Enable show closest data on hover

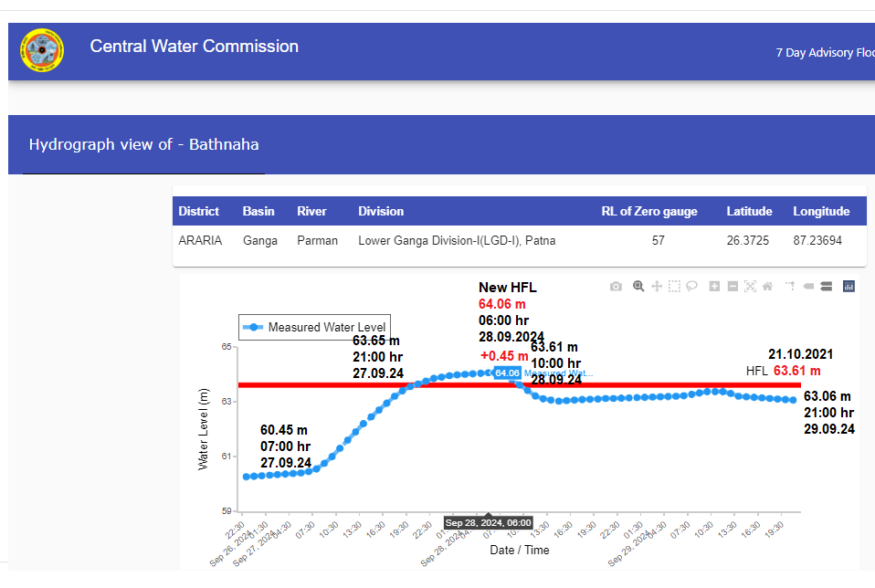pyautogui.click(x=808, y=287)
